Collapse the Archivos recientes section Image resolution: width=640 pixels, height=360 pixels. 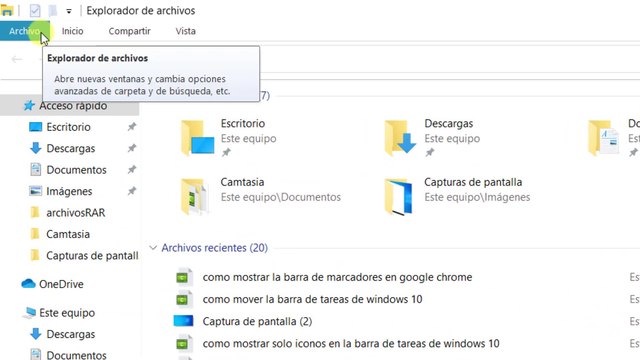153,248
